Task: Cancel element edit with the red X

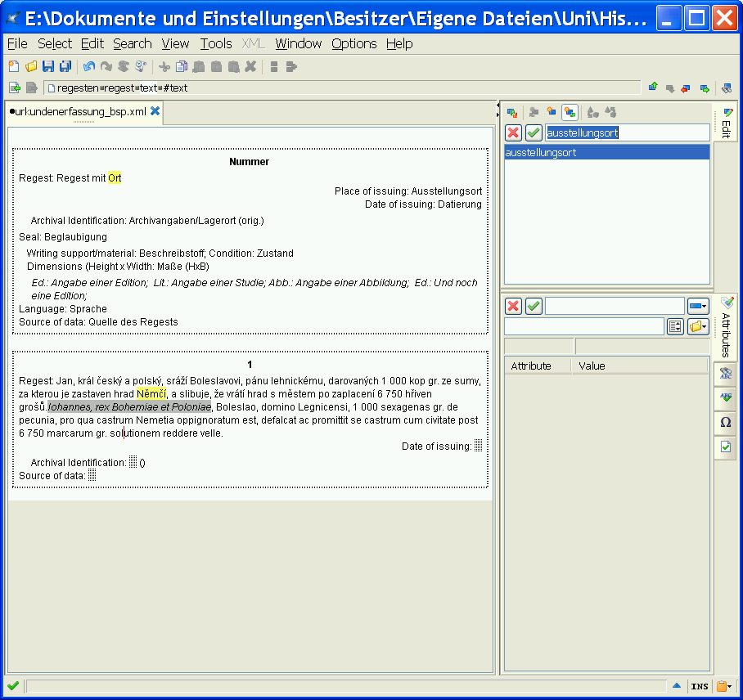Action: [513, 132]
